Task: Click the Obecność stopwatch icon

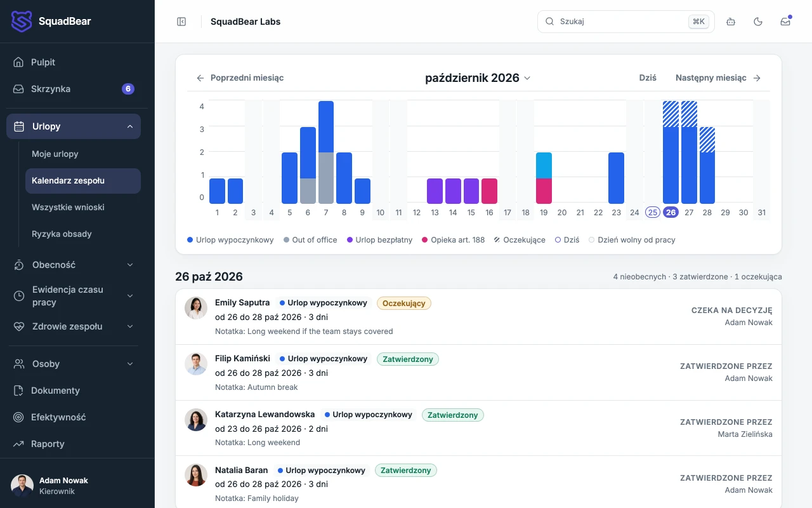Action: coord(19,265)
